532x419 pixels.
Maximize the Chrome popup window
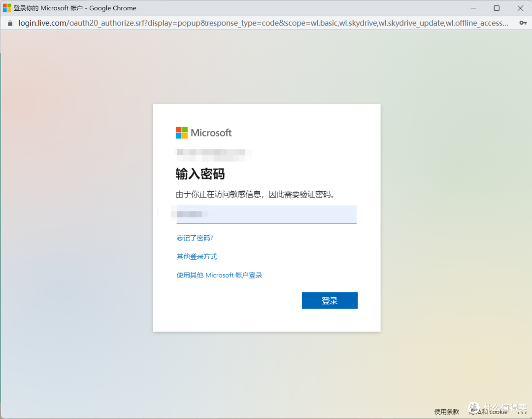coord(497,8)
